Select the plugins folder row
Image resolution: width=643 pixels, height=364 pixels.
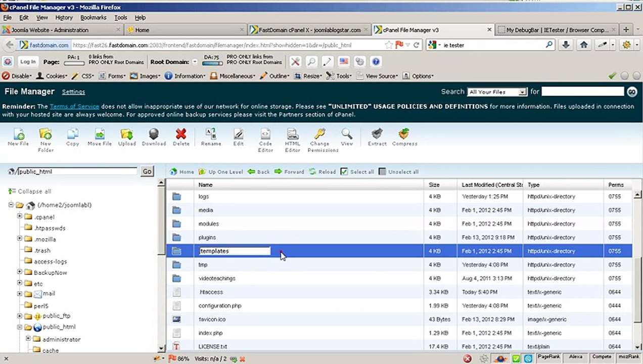coord(399,238)
